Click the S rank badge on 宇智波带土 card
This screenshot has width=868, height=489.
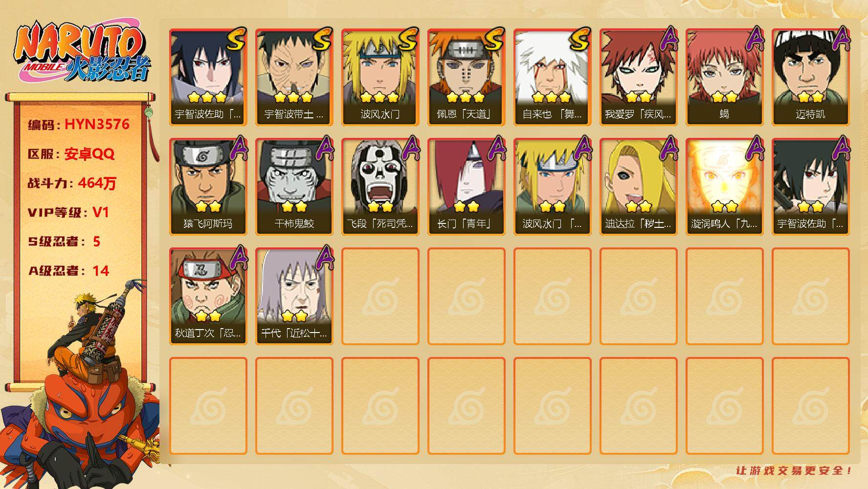[x=322, y=40]
